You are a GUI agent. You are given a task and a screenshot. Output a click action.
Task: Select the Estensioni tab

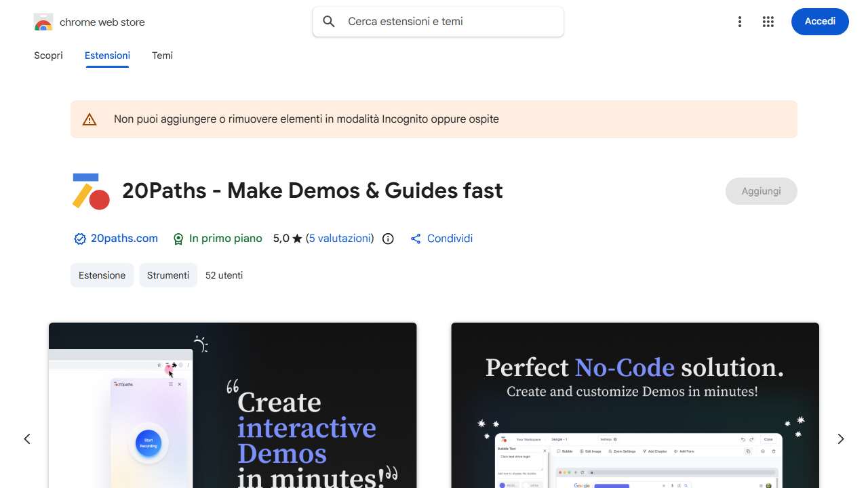(x=107, y=56)
